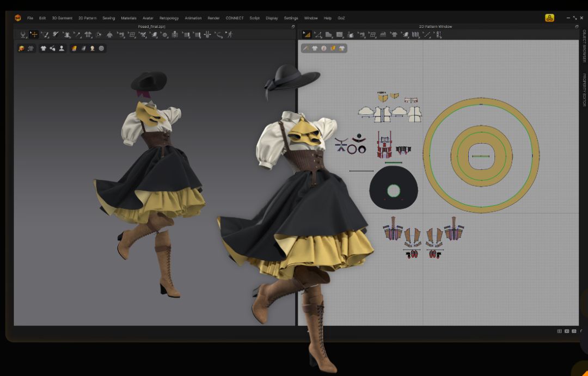Open the GoZ menu
Image resolution: width=588 pixels, height=376 pixels.
click(x=341, y=18)
